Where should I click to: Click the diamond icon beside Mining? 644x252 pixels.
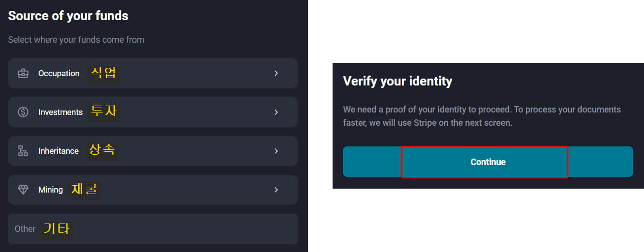click(23, 190)
